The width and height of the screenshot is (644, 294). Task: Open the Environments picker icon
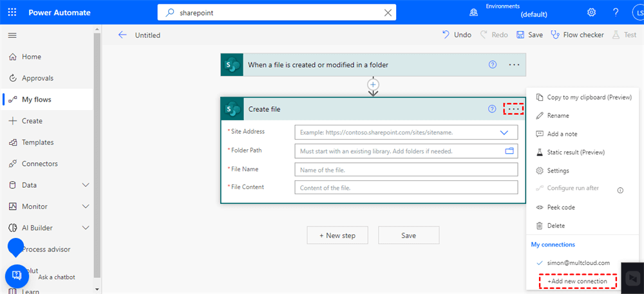pyautogui.click(x=473, y=13)
